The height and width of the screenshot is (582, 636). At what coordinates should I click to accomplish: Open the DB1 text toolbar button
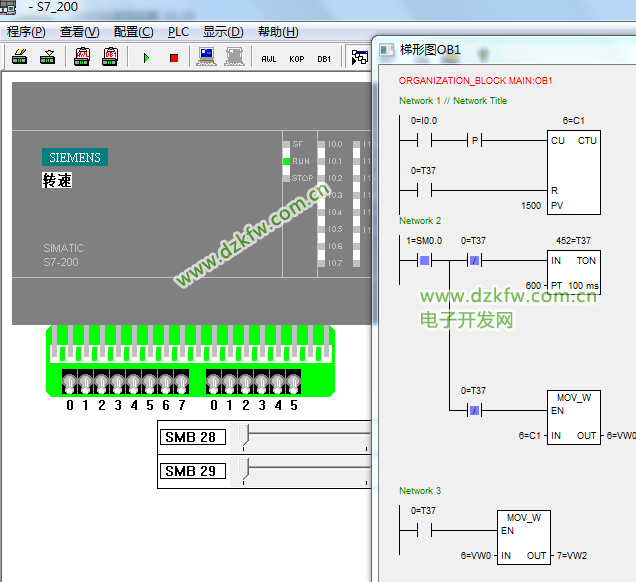tap(324, 58)
